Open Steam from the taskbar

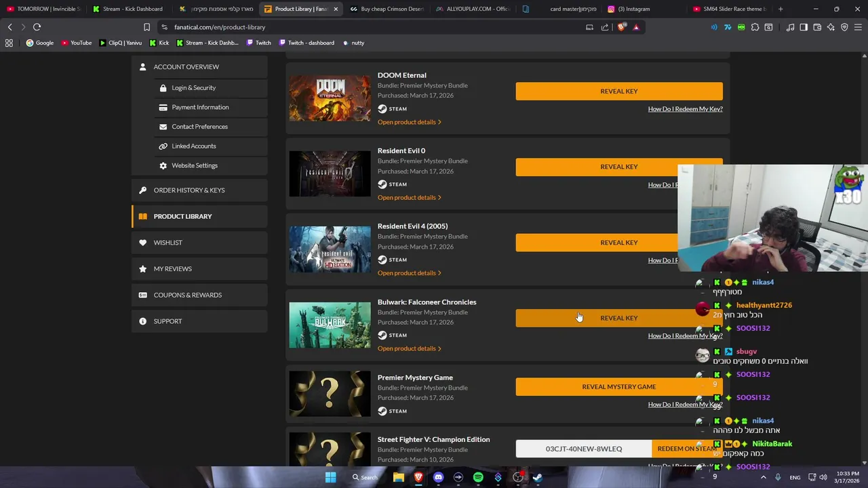coord(538,477)
